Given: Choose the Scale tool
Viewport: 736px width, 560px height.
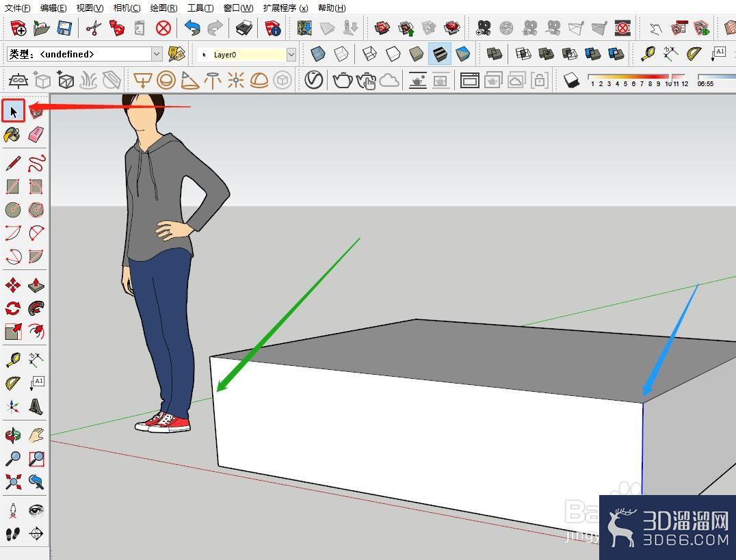Looking at the screenshot, I should [13, 332].
